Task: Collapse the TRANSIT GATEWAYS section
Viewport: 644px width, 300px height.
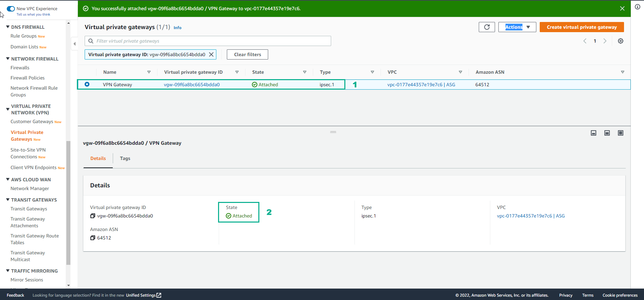Action: click(x=8, y=200)
